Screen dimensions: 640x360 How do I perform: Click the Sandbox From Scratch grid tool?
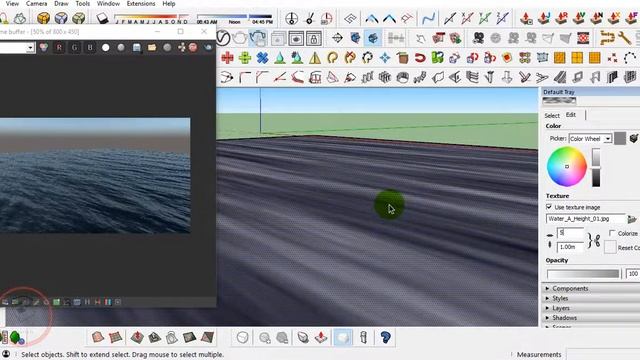116,337
